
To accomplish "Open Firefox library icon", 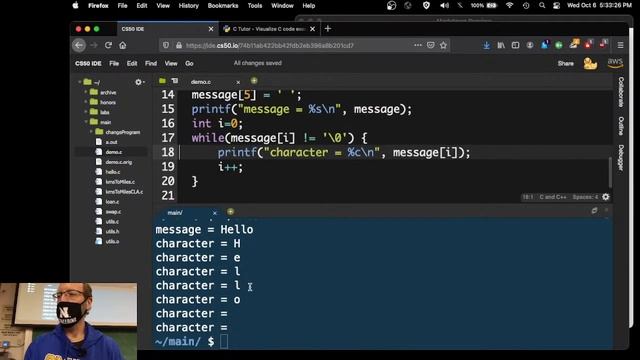I will [501, 46].
